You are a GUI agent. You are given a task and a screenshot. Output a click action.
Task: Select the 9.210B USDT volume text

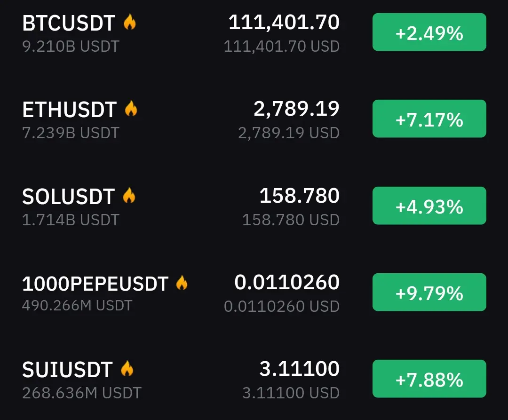71,46
